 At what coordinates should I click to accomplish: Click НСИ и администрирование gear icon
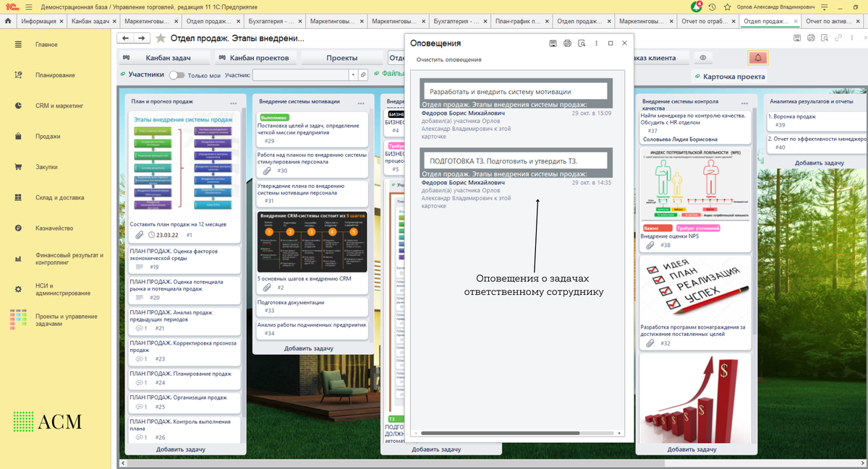coord(19,289)
